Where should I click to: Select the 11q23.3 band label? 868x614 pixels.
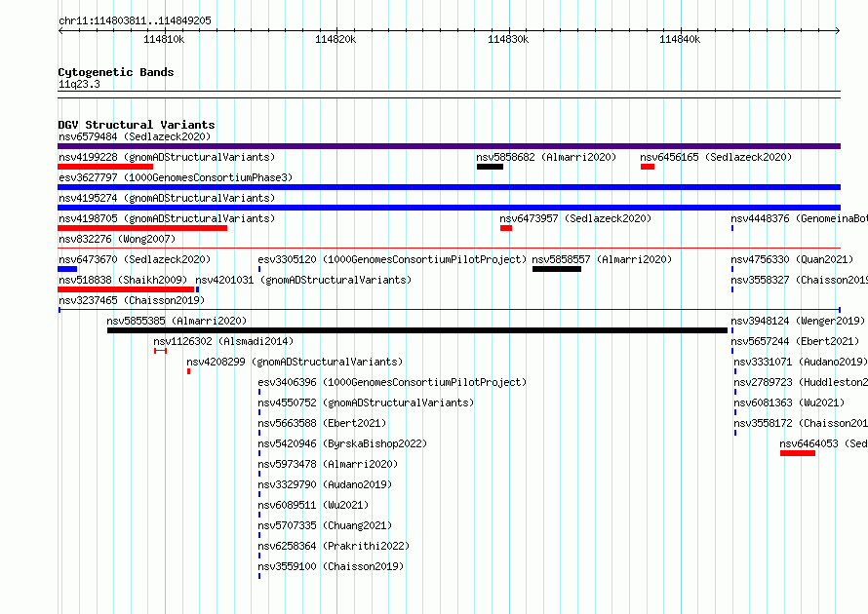(x=79, y=84)
